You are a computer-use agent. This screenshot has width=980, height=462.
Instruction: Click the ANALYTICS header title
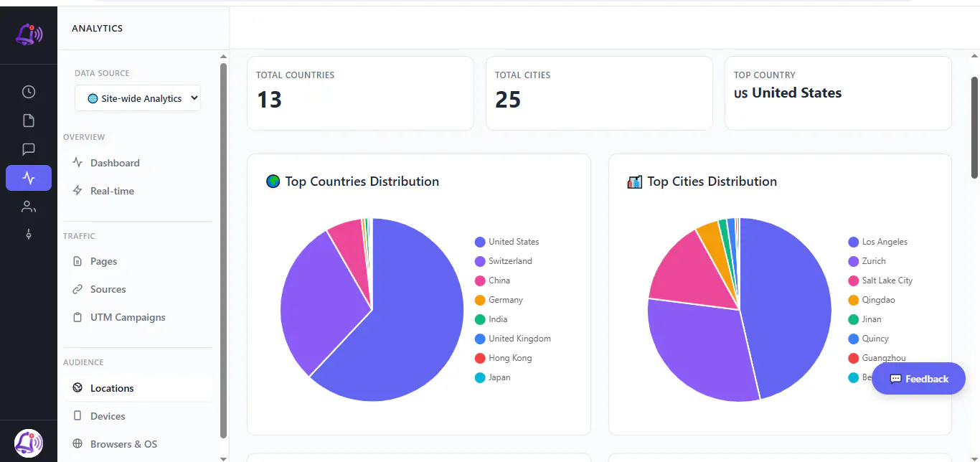(98, 29)
